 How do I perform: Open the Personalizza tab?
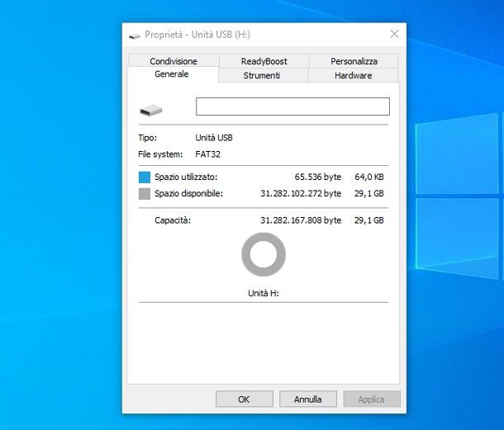coord(354,61)
